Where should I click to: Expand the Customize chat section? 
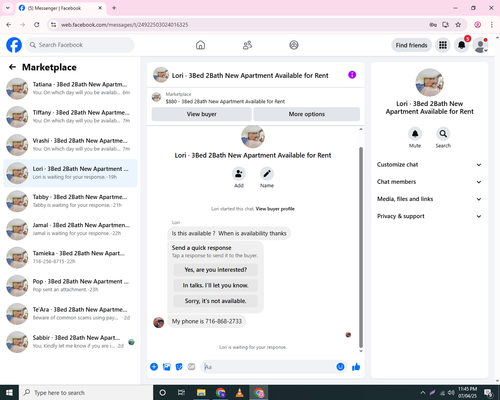pyautogui.click(x=429, y=165)
